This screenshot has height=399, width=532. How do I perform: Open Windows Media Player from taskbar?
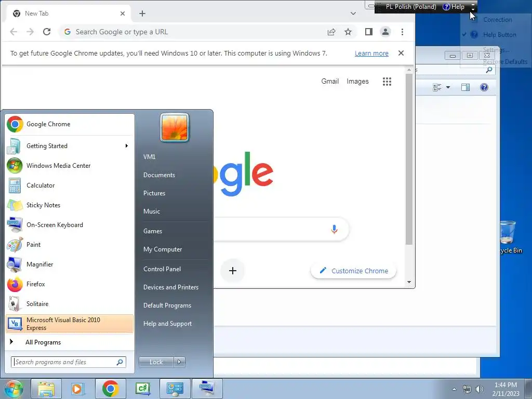coord(78,389)
